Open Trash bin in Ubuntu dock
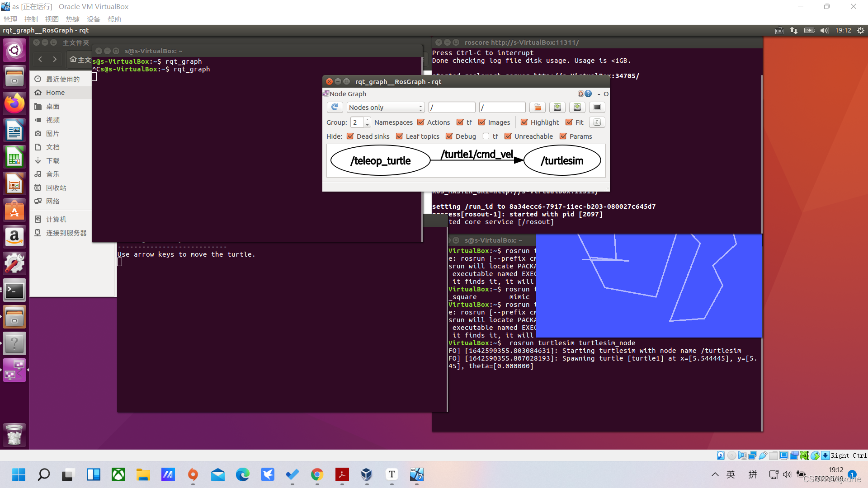 coord(14,435)
